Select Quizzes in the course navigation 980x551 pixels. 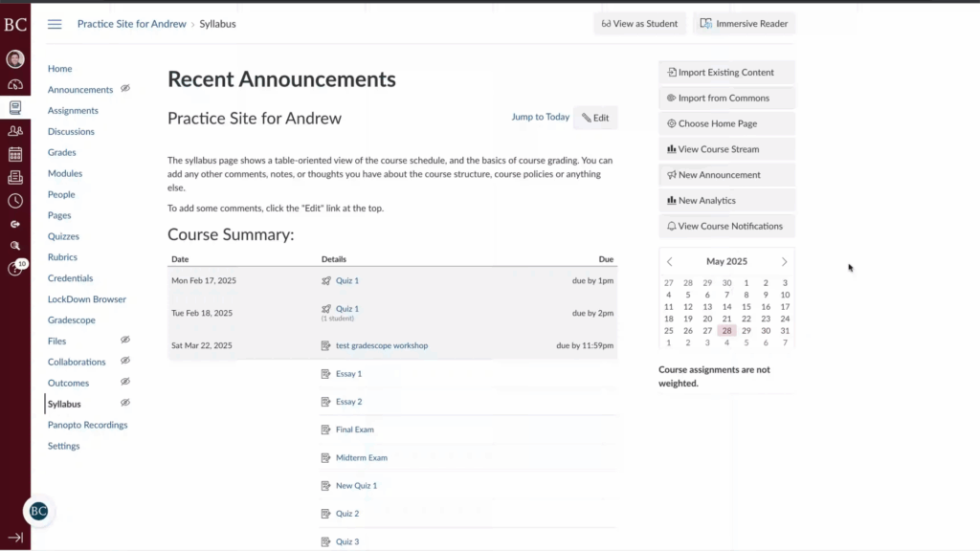(x=63, y=236)
